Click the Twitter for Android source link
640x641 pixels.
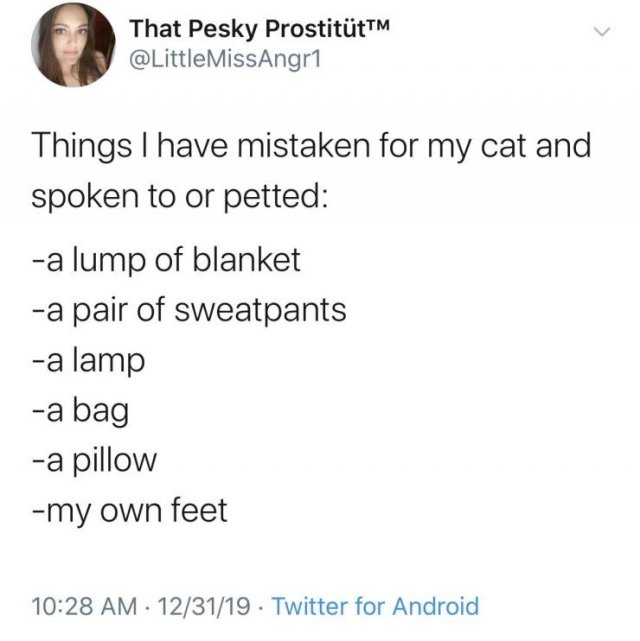tap(375, 606)
